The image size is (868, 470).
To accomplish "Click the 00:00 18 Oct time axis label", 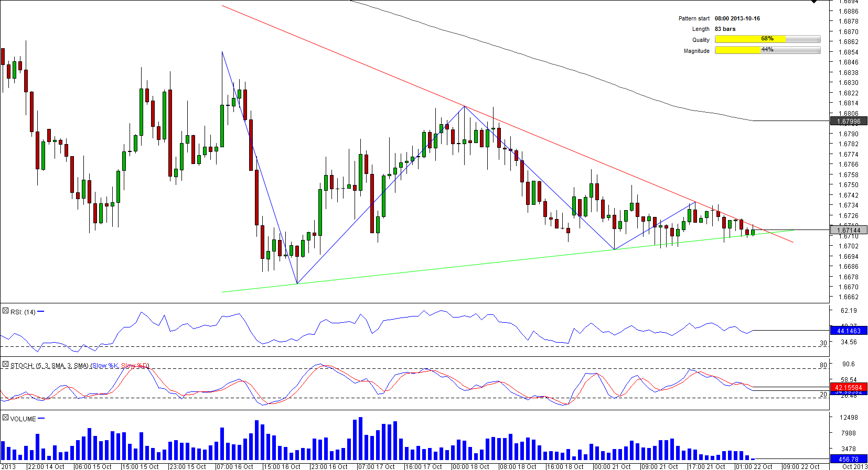I will (x=470, y=466).
